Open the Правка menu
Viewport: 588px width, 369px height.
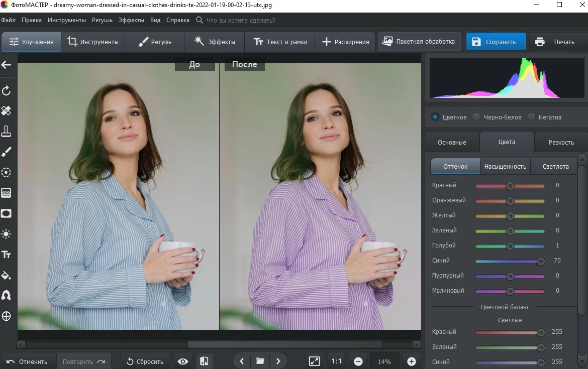(32, 20)
